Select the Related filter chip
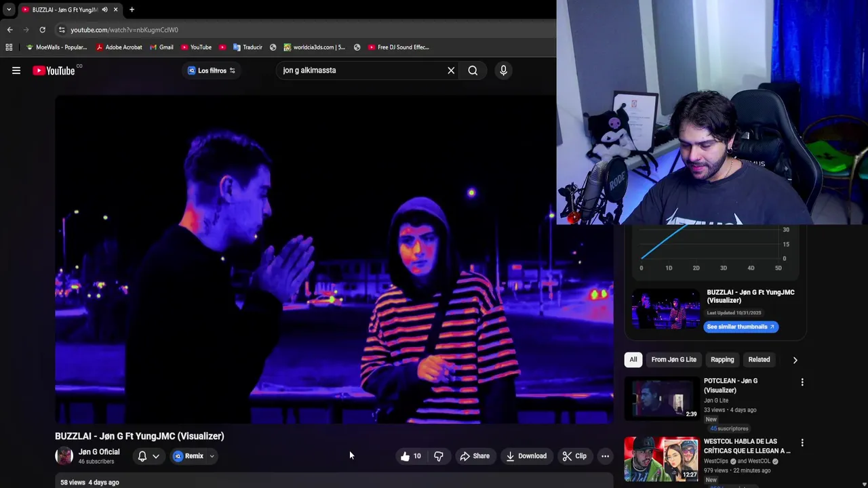Screen dimensions: 868x488 759,360
